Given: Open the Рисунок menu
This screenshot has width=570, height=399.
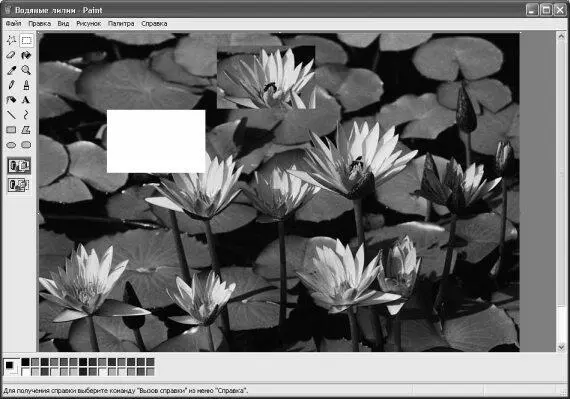Looking at the screenshot, I should click(x=88, y=24).
